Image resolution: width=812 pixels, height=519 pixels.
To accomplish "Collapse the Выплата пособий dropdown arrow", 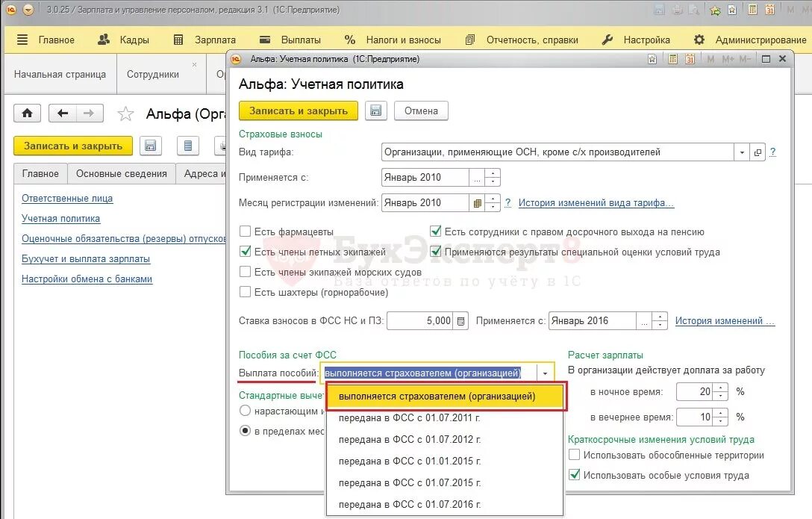I will pyautogui.click(x=545, y=373).
